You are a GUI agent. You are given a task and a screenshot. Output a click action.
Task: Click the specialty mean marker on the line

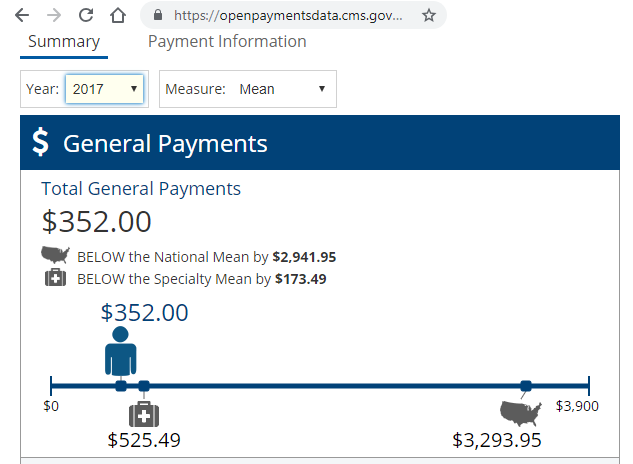coord(144,386)
